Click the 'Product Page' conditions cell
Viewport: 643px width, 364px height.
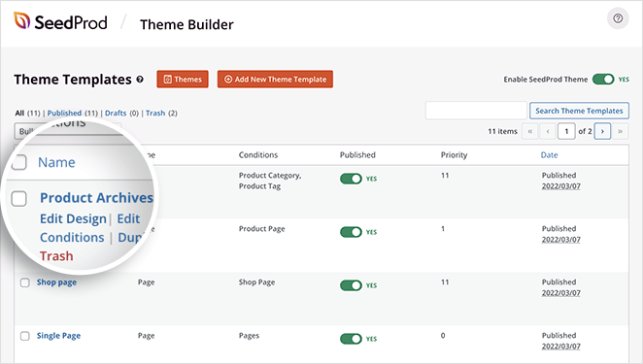pos(261,229)
